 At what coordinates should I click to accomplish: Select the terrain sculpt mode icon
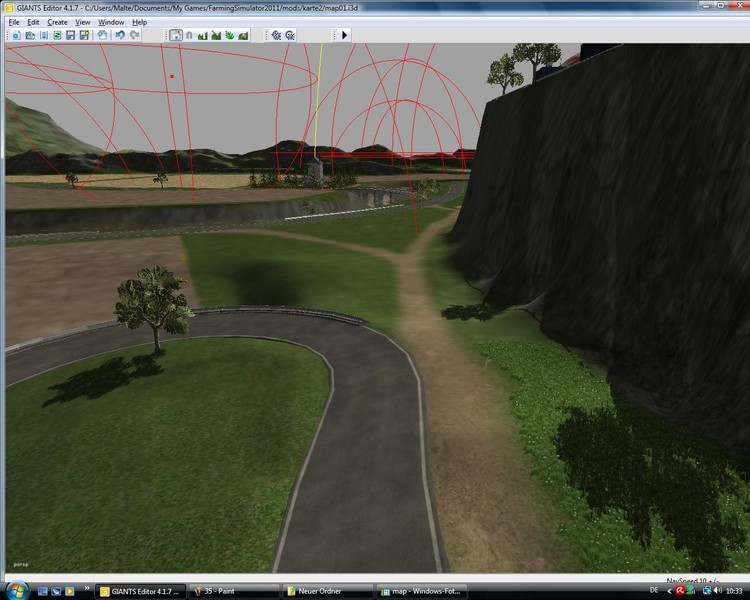(x=203, y=35)
